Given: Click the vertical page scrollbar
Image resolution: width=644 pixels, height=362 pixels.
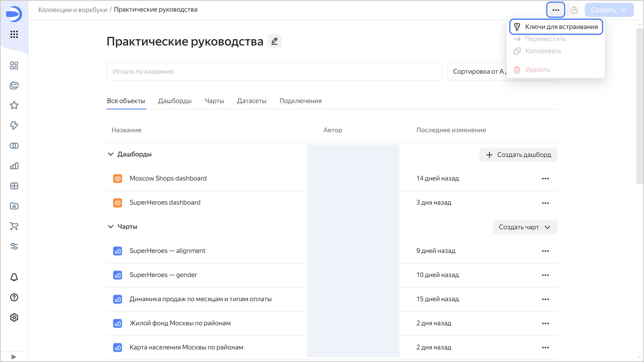Looking at the screenshot, I should [x=639, y=106].
